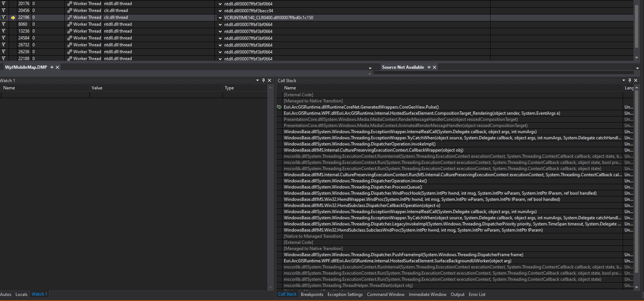Close the Watch 1 panel
Viewport: 644px width, 301px height.
pos(269,80)
